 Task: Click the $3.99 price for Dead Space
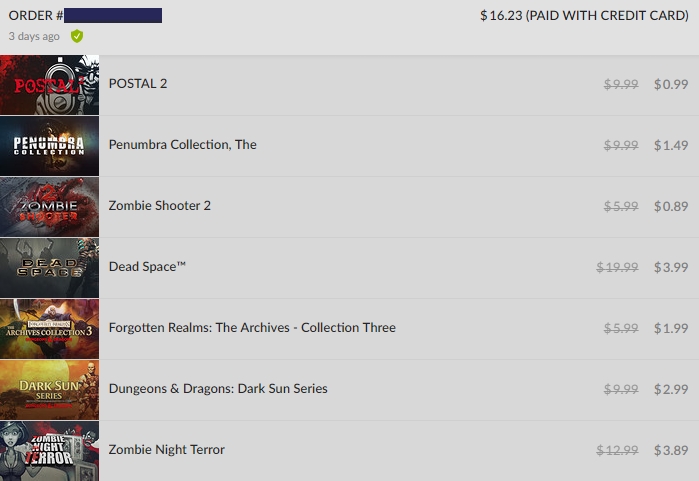(671, 267)
